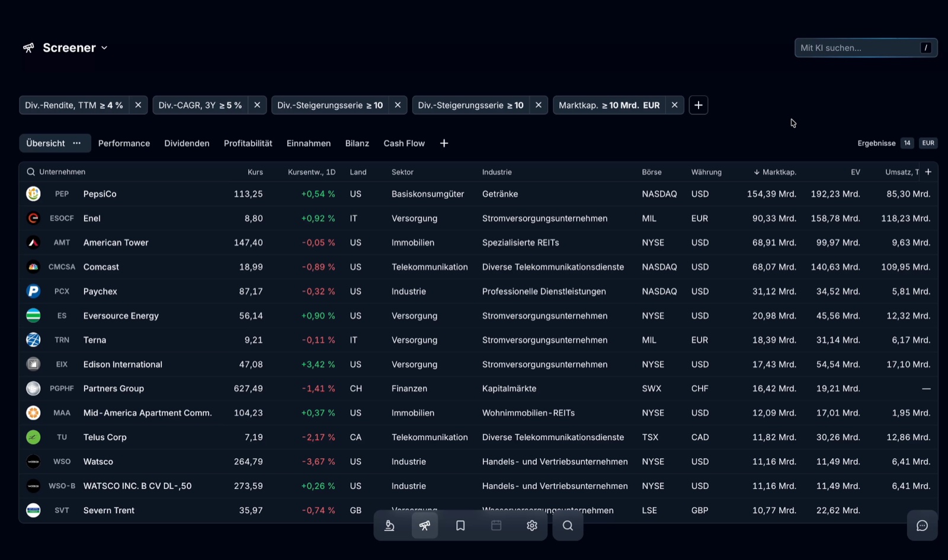This screenshot has width=948, height=560.
Task: Open WATSCO INC. B CV DL-,50 row
Action: click(478, 485)
